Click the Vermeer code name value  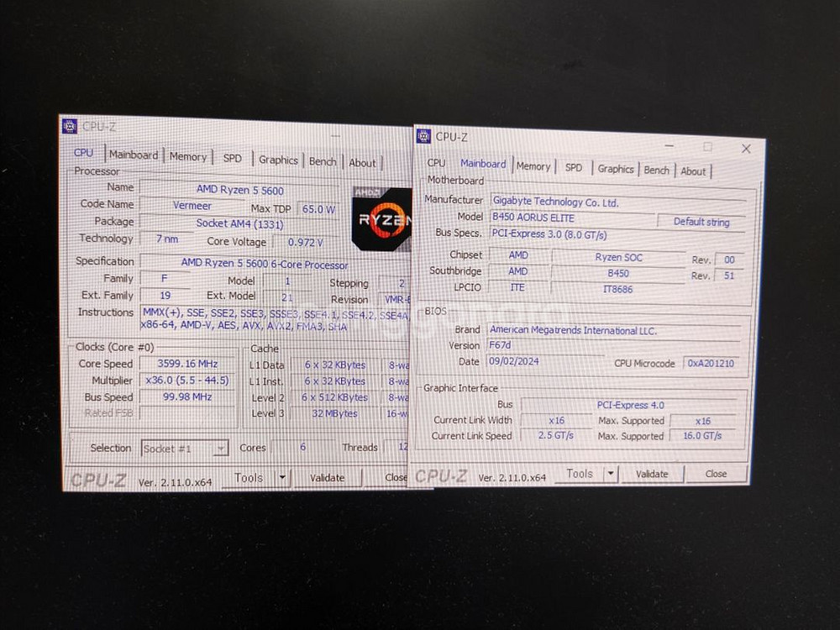pyautogui.click(x=192, y=206)
